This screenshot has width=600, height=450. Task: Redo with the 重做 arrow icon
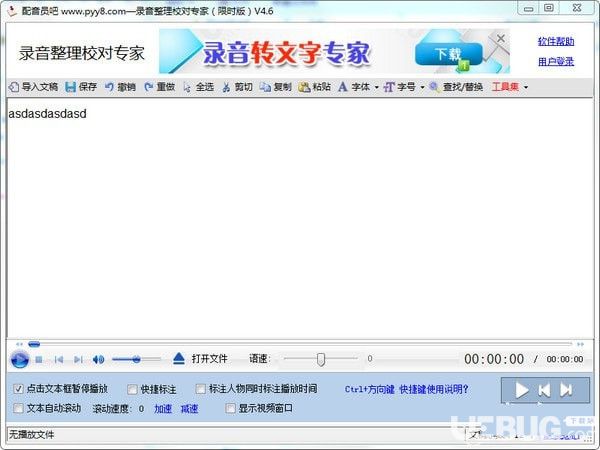tap(148, 87)
